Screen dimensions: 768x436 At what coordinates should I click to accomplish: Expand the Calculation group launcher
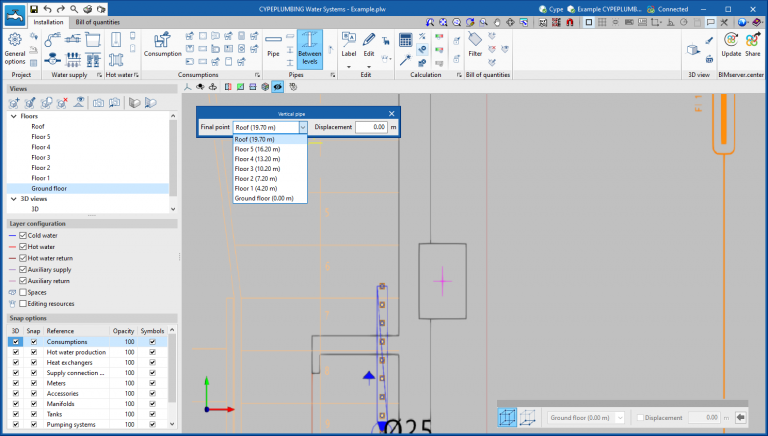pos(459,75)
